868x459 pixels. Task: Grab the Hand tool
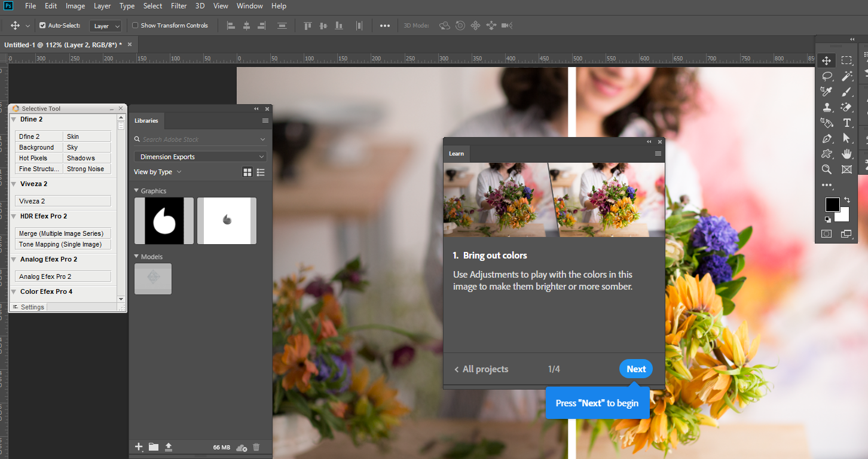[x=847, y=154]
